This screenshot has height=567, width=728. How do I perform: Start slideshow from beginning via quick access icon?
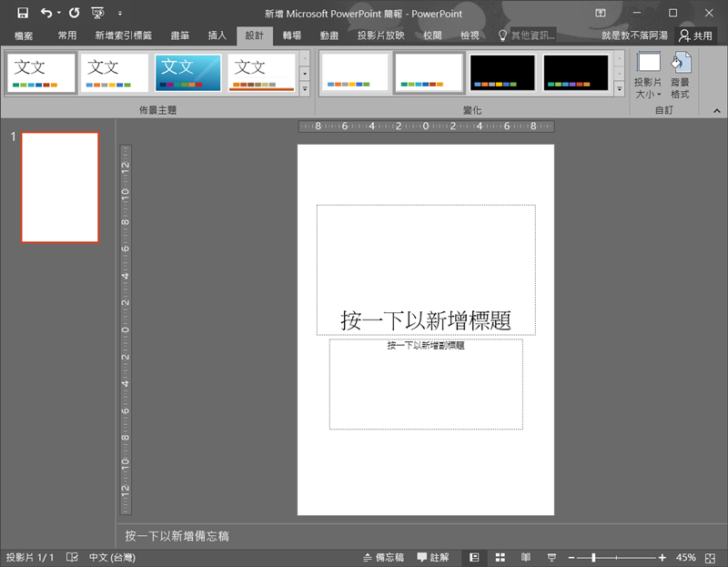click(x=97, y=14)
